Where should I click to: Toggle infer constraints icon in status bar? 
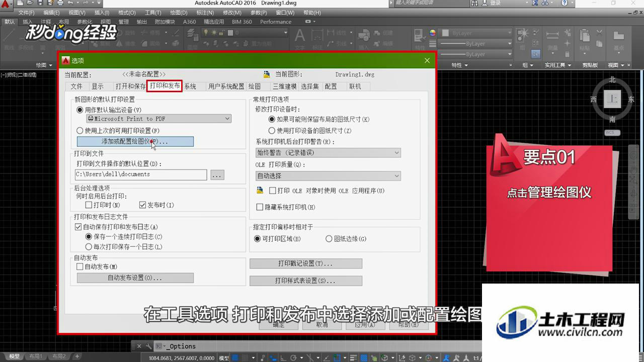coord(263,358)
